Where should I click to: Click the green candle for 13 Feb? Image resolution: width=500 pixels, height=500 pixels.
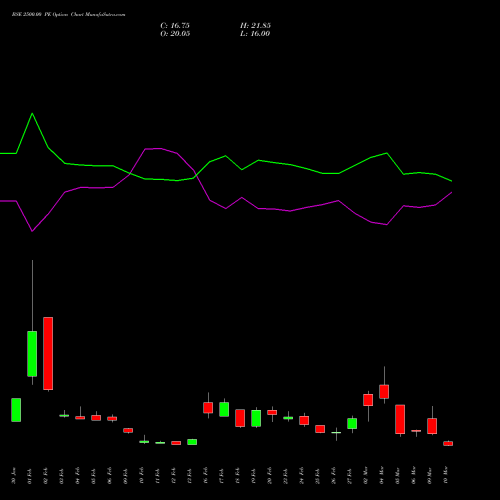(192, 442)
